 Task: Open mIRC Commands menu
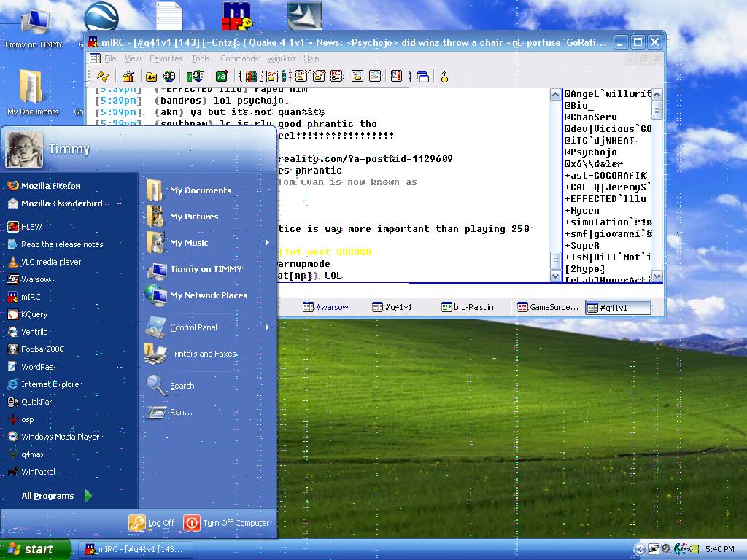pyautogui.click(x=239, y=58)
